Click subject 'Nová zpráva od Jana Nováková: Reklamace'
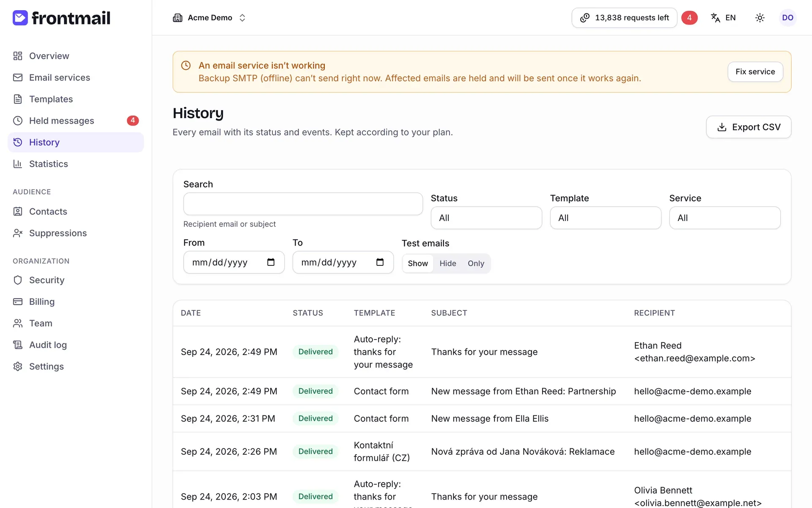Image resolution: width=812 pixels, height=508 pixels. pos(523,451)
